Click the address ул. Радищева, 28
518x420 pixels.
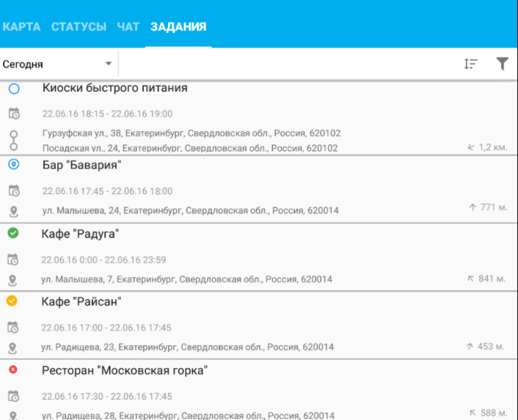[x=188, y=416]
